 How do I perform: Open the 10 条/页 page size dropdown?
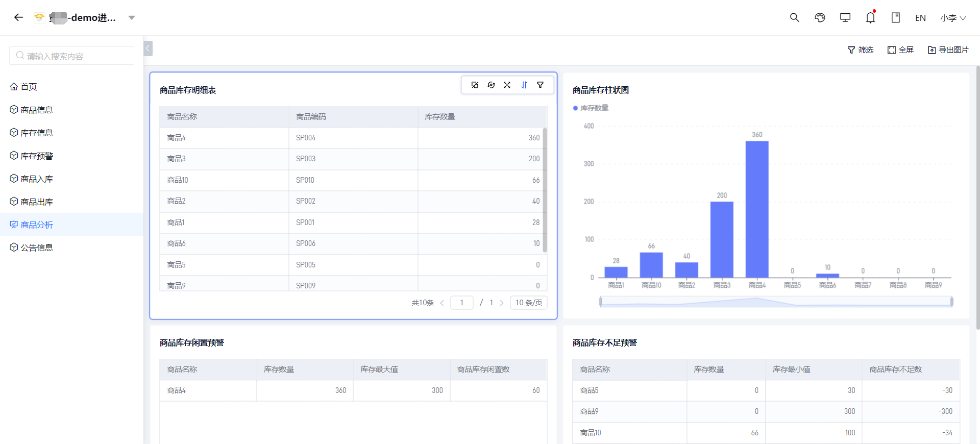(529, 303)
